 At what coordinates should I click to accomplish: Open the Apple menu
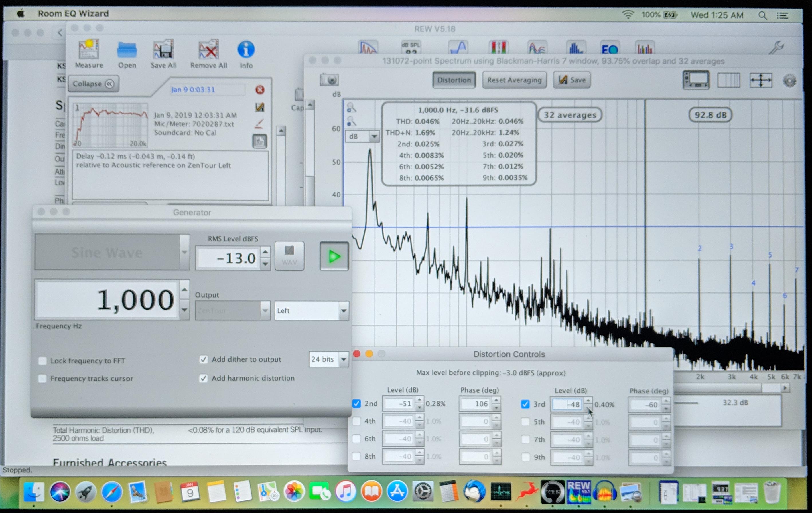[21, 13]
